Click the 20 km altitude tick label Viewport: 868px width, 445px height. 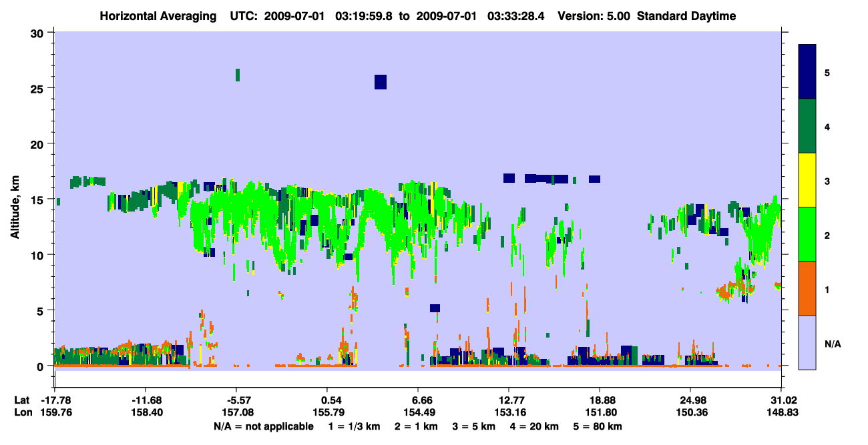tap(38, 143)
